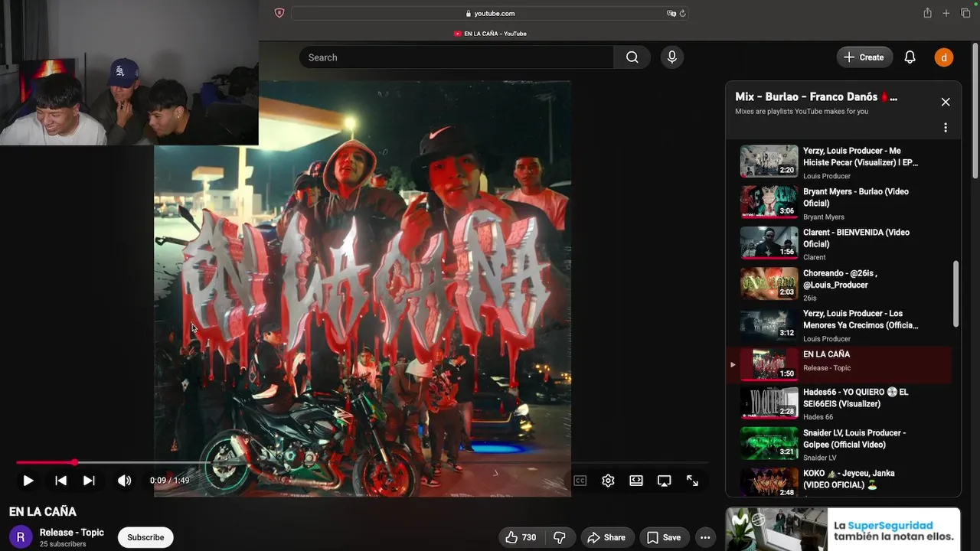Image resolution: width=980 pixels, height=551 pixels.
Task: Click the 0:09 / 1:49 time display
Action: (169, 481)
